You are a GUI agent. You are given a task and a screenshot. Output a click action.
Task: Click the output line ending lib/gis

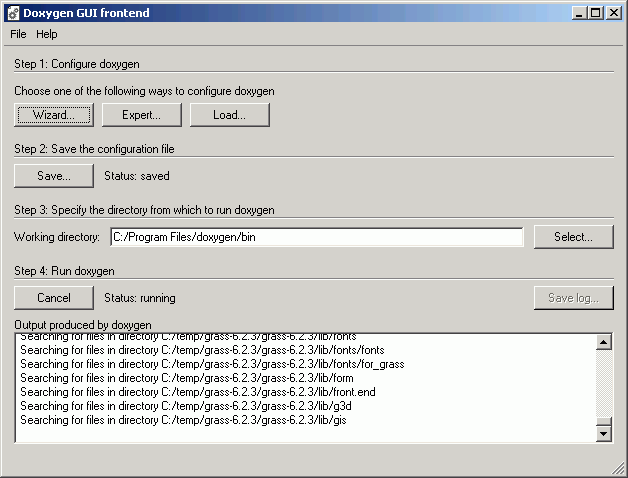(183, 420)
